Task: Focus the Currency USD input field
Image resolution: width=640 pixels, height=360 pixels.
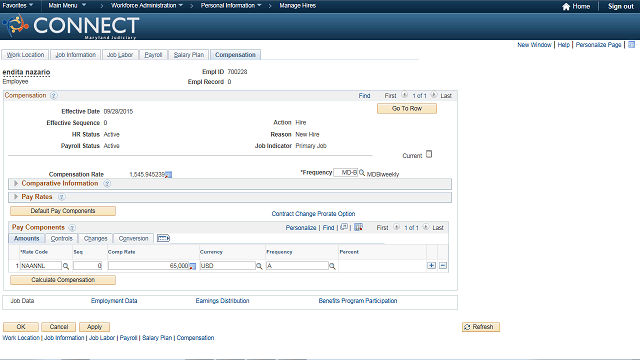Action: [x=228, y=266]
